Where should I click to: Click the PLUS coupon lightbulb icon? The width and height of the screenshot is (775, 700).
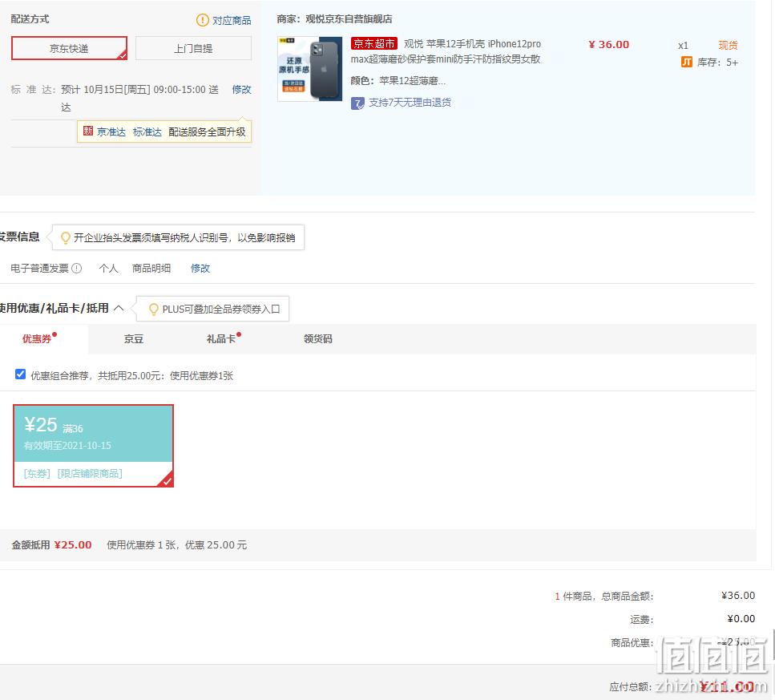point(154,309)
